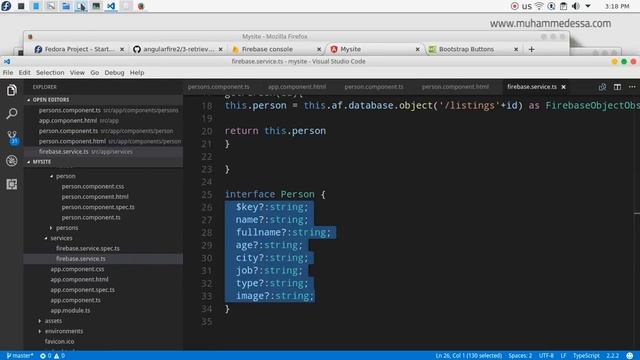
Task: Close the Bootstrap Buttons tab in Firefox
Action: click(x=516, y=49)
